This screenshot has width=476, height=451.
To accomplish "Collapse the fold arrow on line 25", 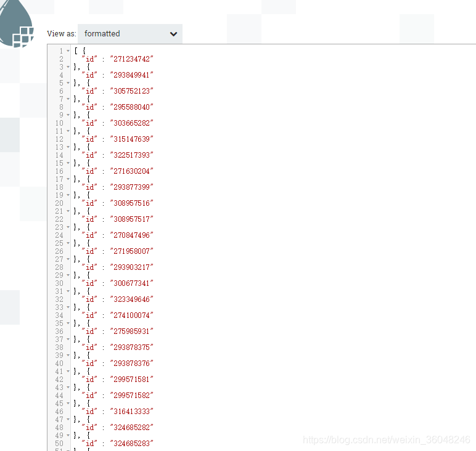I will (x=68, y=243).
